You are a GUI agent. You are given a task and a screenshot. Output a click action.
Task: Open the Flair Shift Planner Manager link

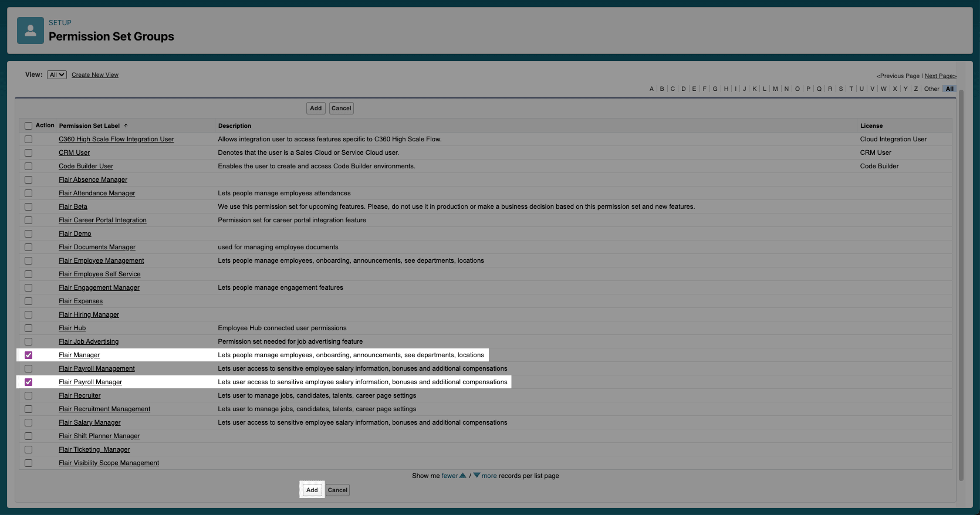pyautogui.click(x=99, y=436)
